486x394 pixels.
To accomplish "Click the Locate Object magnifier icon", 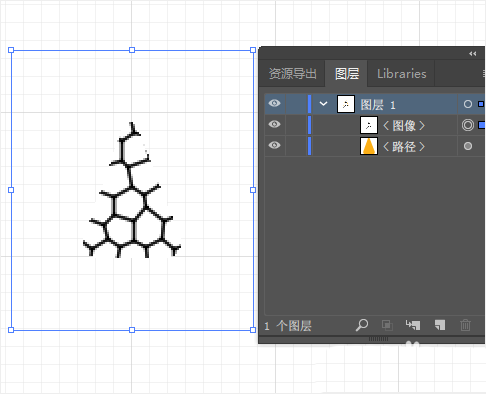I will coord(362,325).
